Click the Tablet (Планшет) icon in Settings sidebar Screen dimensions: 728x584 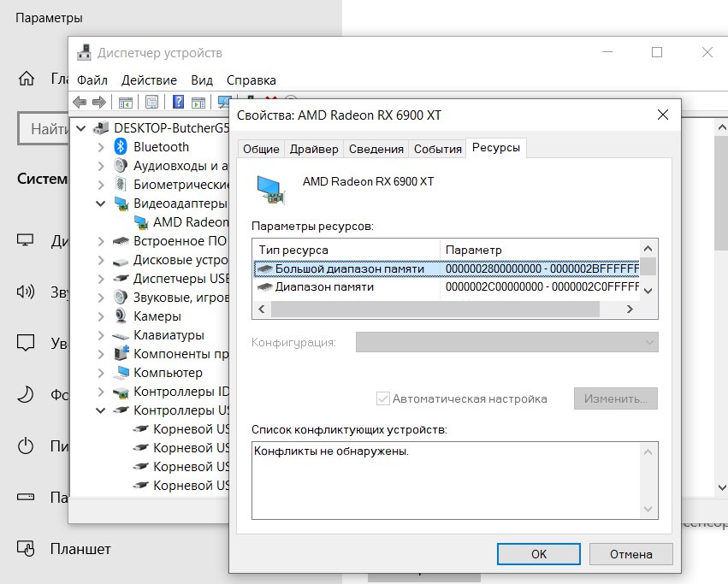pos(26,548)
